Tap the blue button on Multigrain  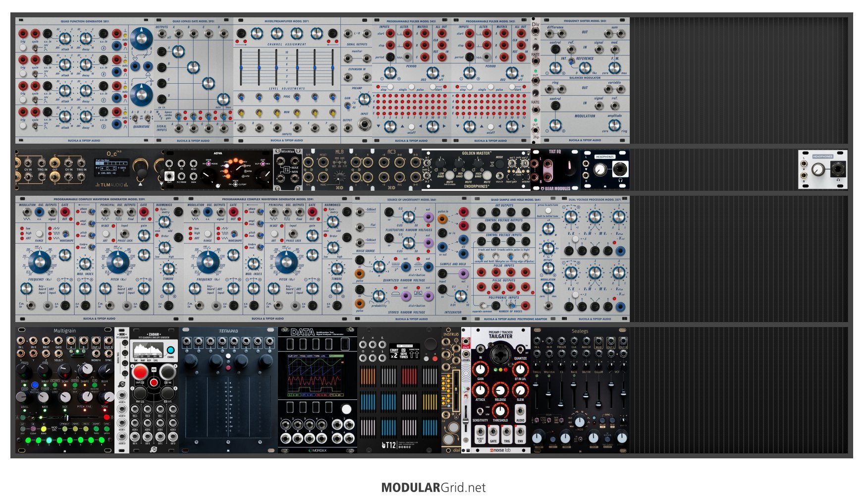click(35, 385)
